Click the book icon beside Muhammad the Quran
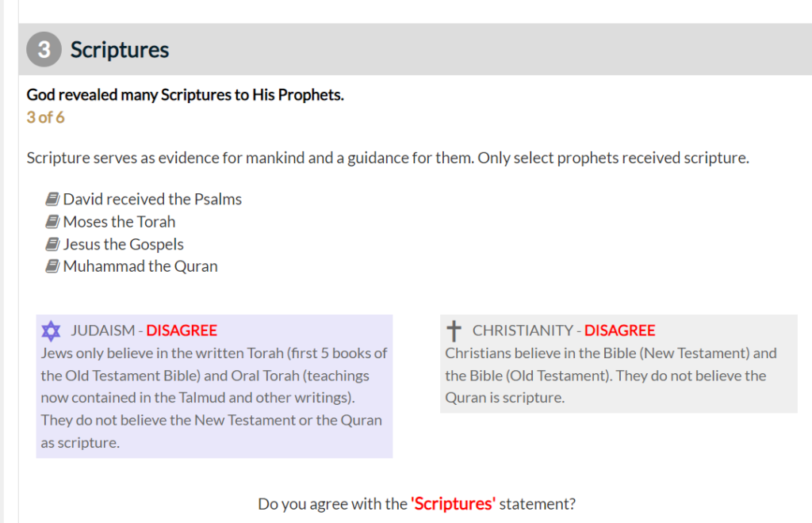 (52, 266)
